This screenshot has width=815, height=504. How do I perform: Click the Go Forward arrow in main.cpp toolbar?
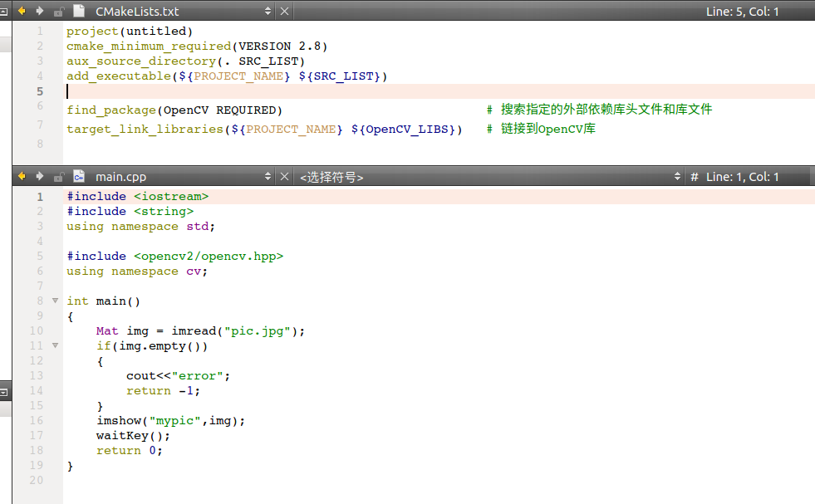(x=38, y=176)
